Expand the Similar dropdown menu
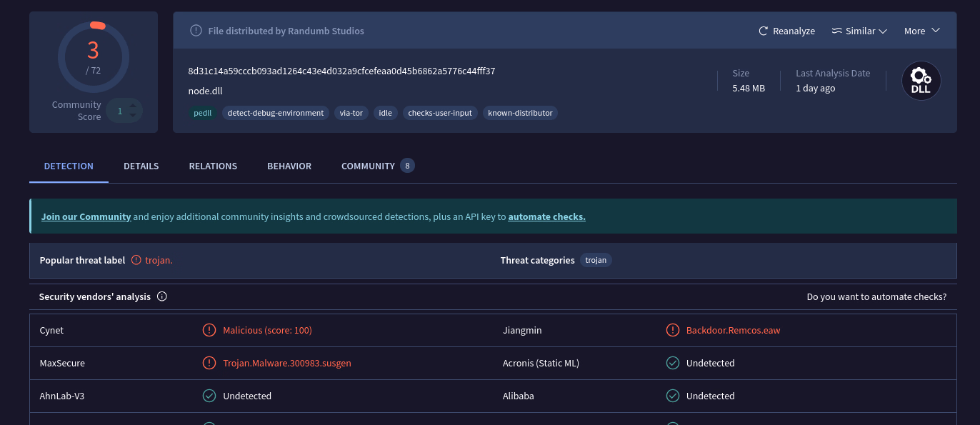This screenshot has width=980, height=425. pyautogui.click(x=859, y=31)
